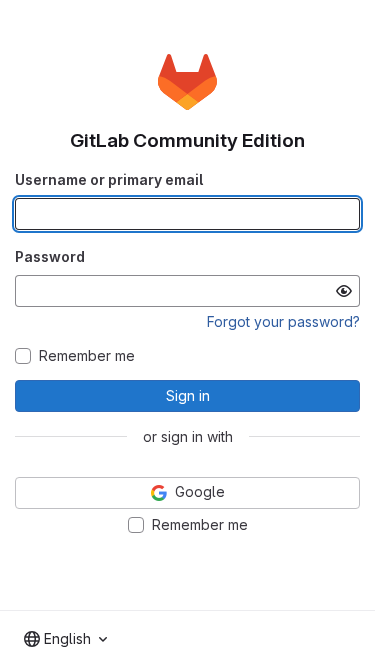Click the GitLab Community Edition heading
The image size is (375, 667).
pos(188,141)
